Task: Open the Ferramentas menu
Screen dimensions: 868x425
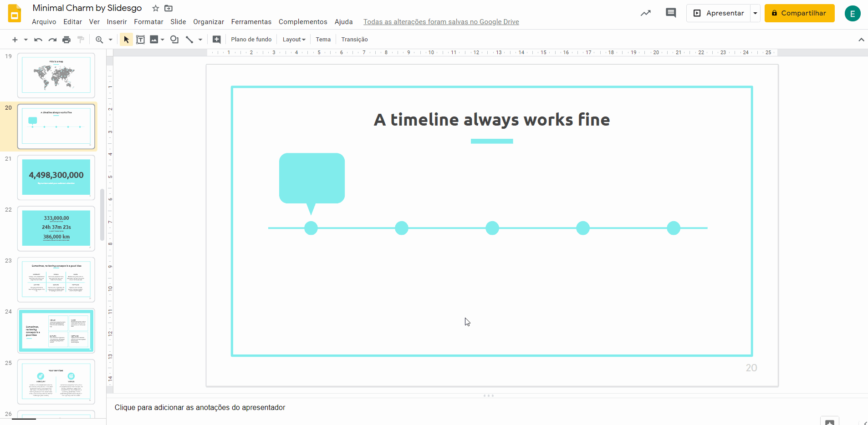Action: 251,22
